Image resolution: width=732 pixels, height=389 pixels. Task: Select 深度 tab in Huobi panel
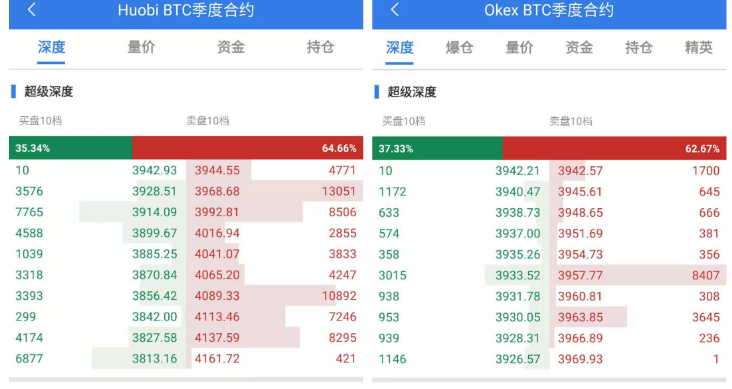(51, 47)
